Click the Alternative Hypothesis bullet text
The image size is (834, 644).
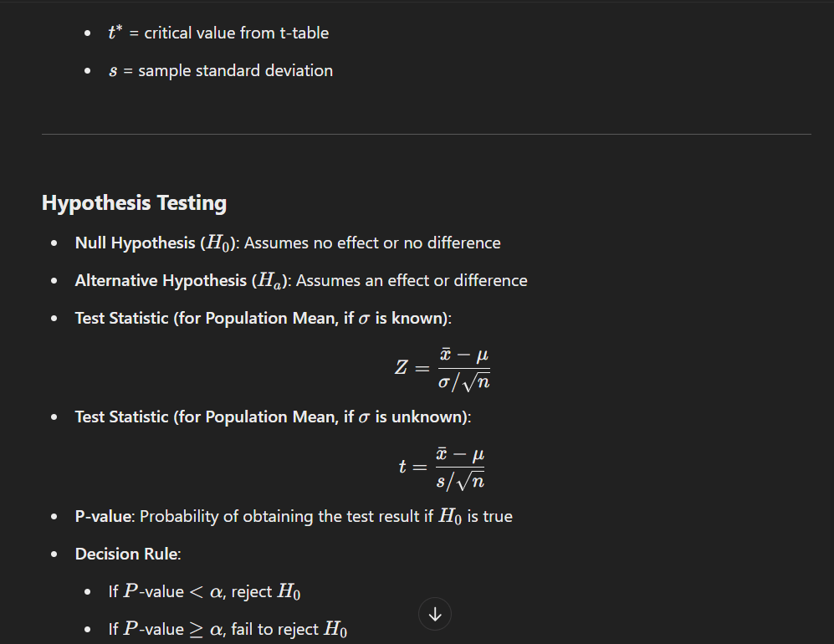(301, 281)
